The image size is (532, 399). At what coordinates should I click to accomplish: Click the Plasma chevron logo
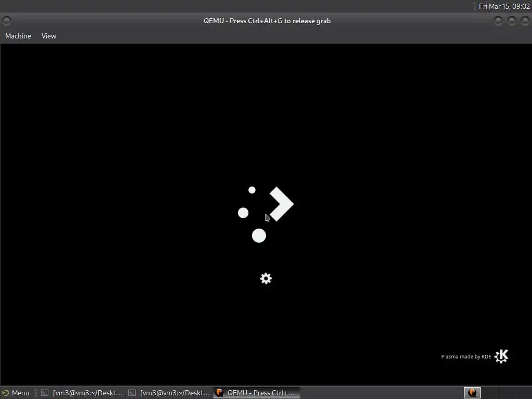click(265, 215)
